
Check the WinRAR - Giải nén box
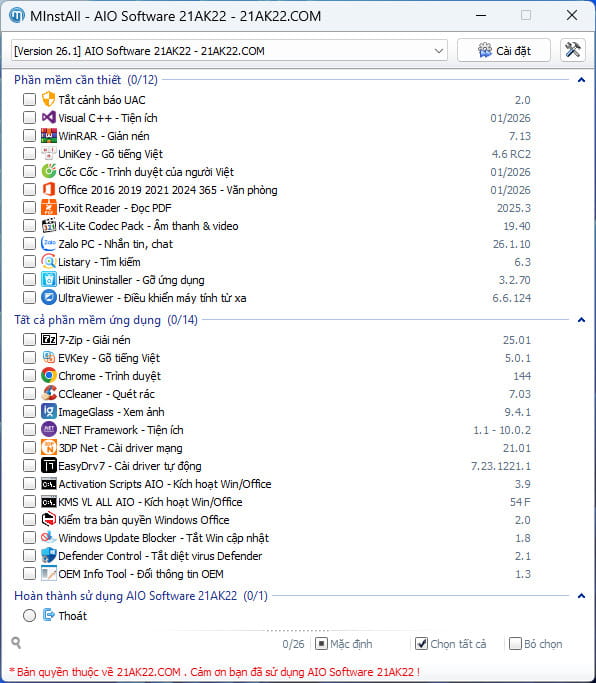pos(29,135)
